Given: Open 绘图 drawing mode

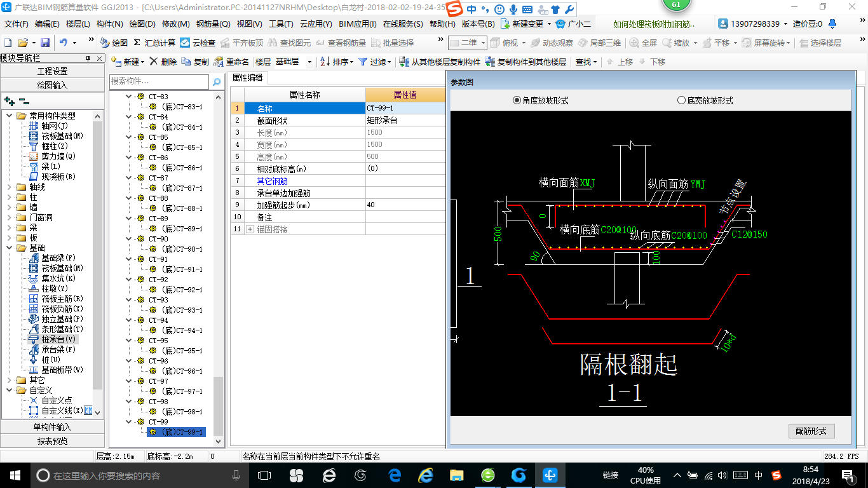Looking at the screenshot, I should [114, 43].
